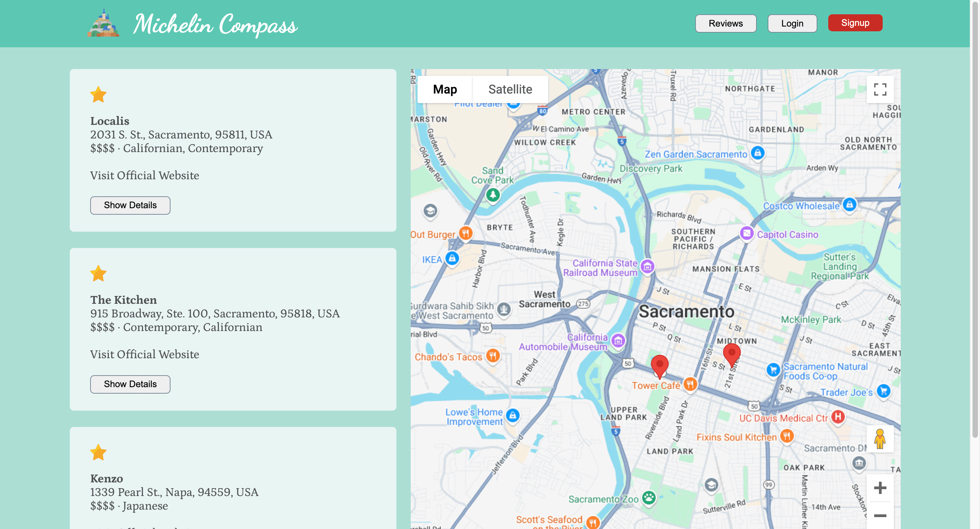Click the Michelin Compass castle logo
The width and height of the screenshot is (980, 529).
coord(103,23)
